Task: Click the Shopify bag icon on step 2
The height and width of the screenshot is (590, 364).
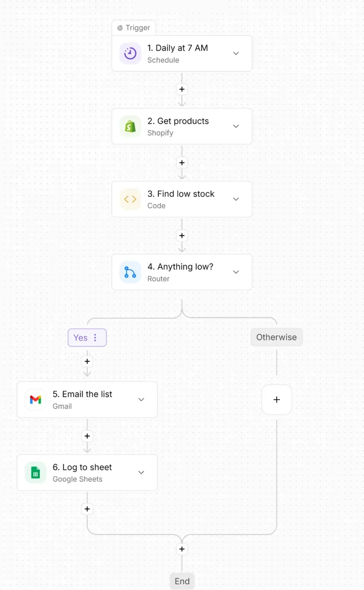Action: click(130, 126)
